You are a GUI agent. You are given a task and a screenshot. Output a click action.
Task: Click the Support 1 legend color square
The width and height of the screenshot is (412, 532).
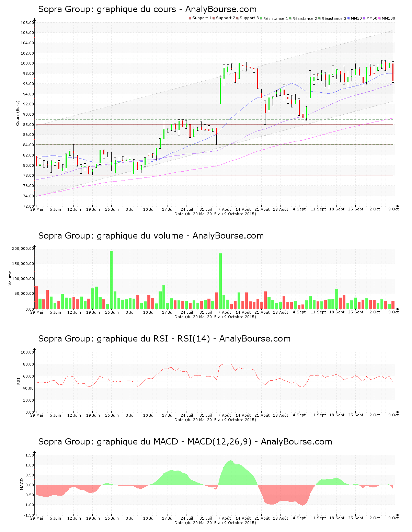pyautogui.click(x=190, y=18)
